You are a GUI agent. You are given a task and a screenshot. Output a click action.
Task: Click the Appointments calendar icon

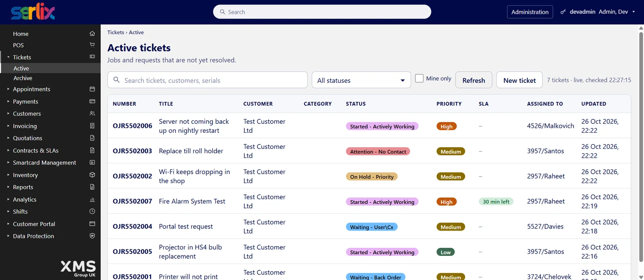pos(92,89)
